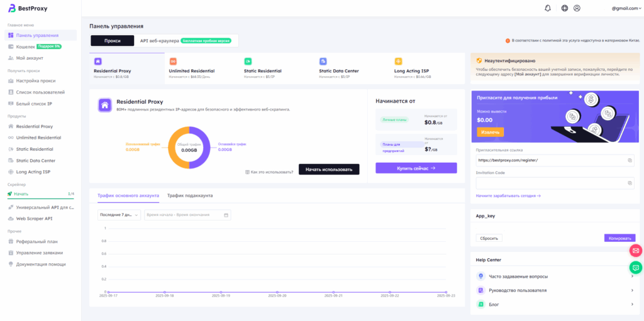Image resolution: width=644 pixels, height=321 pixels.
Task: Click the BestProxy logo
Action: pyautogui.click(x=28, y=8)
